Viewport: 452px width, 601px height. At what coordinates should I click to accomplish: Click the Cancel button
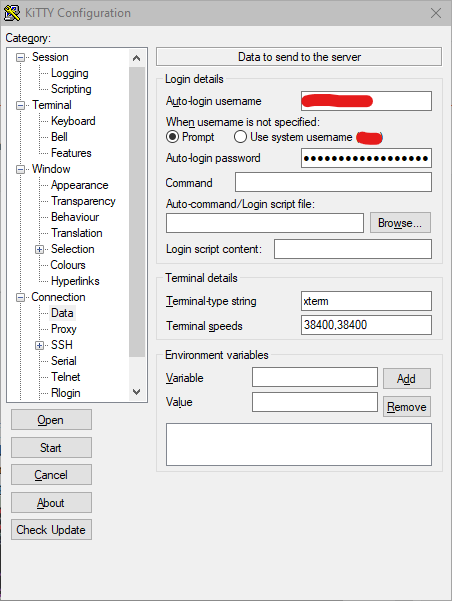[51, 475]
